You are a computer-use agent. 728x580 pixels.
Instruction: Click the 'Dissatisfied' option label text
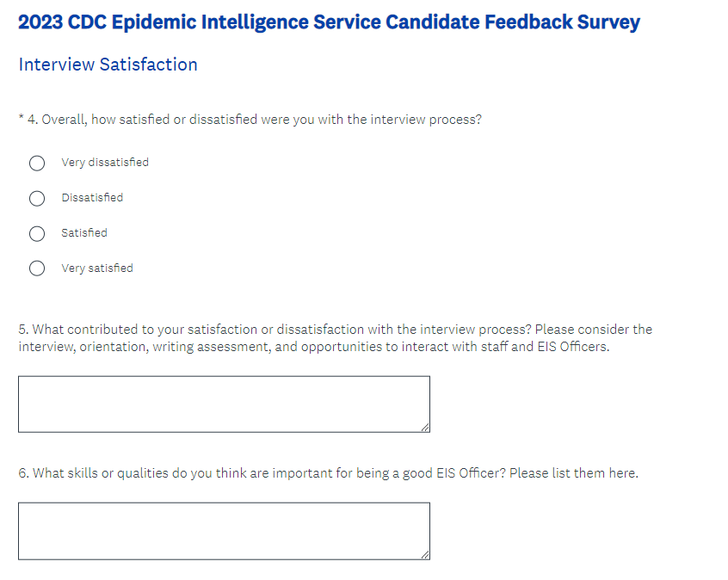tap(92, 198)
